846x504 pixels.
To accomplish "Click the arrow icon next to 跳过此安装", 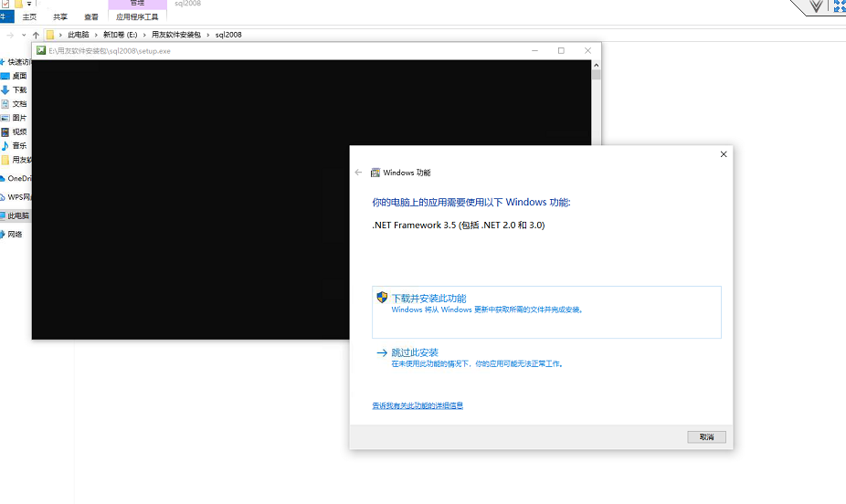I will pos(382,352).
